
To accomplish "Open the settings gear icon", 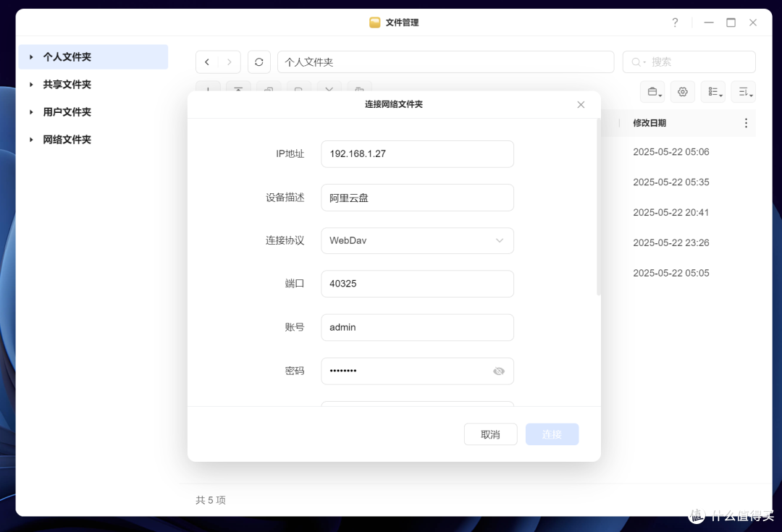I will tap(683, 92).
